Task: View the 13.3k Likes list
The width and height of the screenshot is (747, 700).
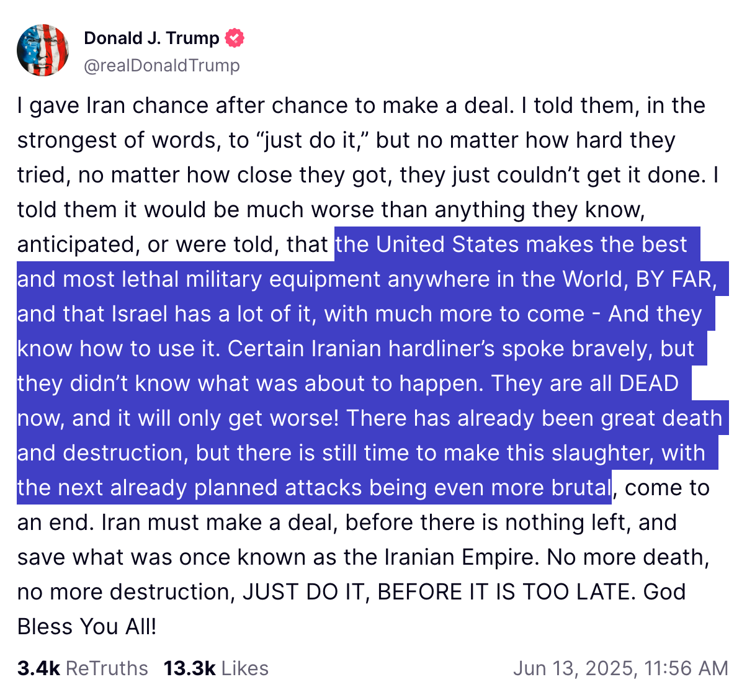Action: click(x=216, y=668)
